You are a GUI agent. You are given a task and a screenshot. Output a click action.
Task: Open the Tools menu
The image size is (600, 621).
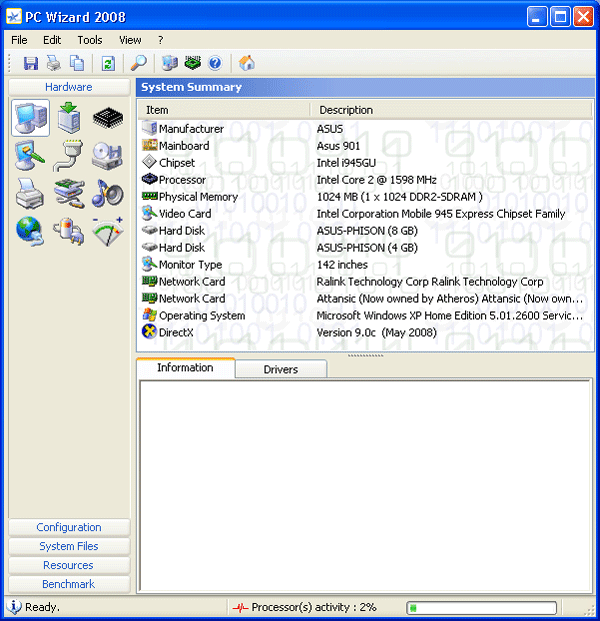point(90,40)
